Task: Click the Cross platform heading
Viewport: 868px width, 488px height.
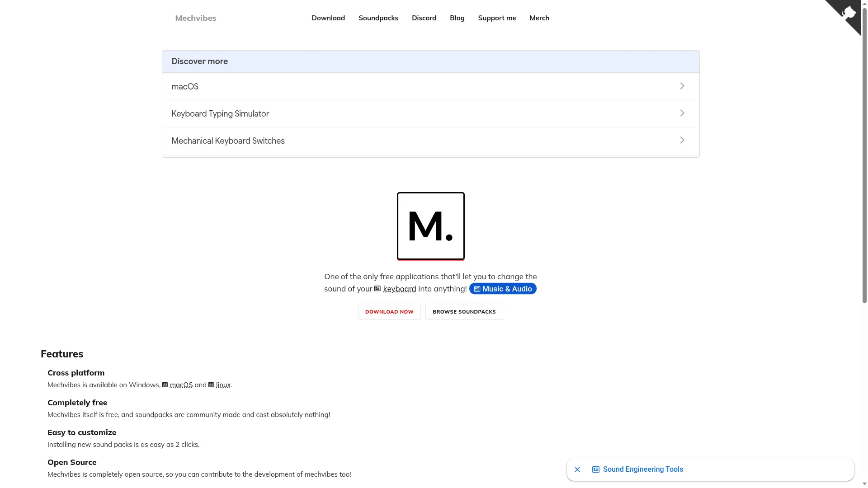Action: click(x=76, y=373)
